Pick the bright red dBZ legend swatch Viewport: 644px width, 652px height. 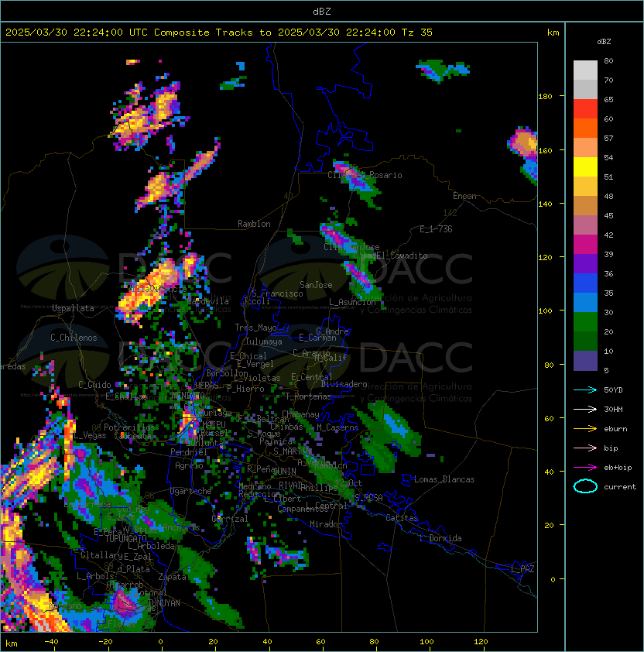point(585,109)
